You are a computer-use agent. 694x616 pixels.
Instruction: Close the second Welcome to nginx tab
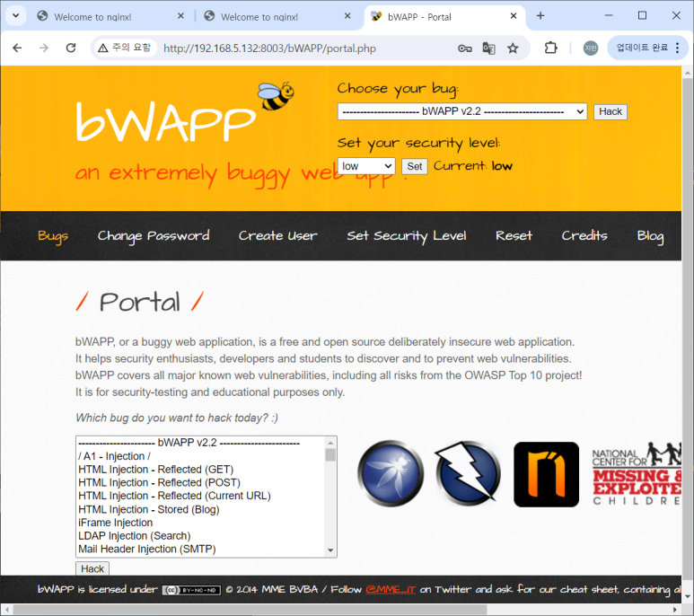click(347, 16)
